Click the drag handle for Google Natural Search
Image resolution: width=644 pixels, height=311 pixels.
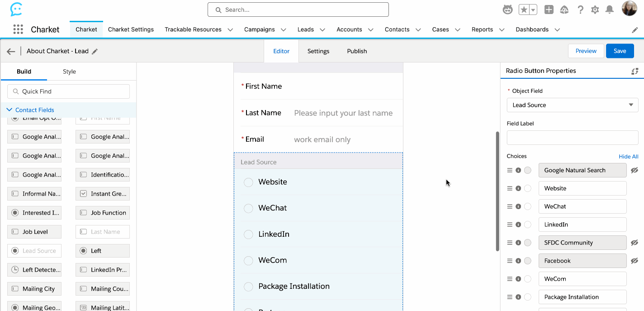click(510, 170)
